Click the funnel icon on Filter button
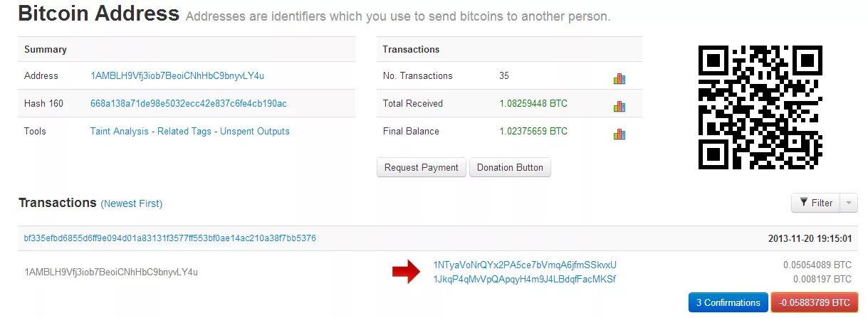The image size is (868, 318). coord(804,203)
